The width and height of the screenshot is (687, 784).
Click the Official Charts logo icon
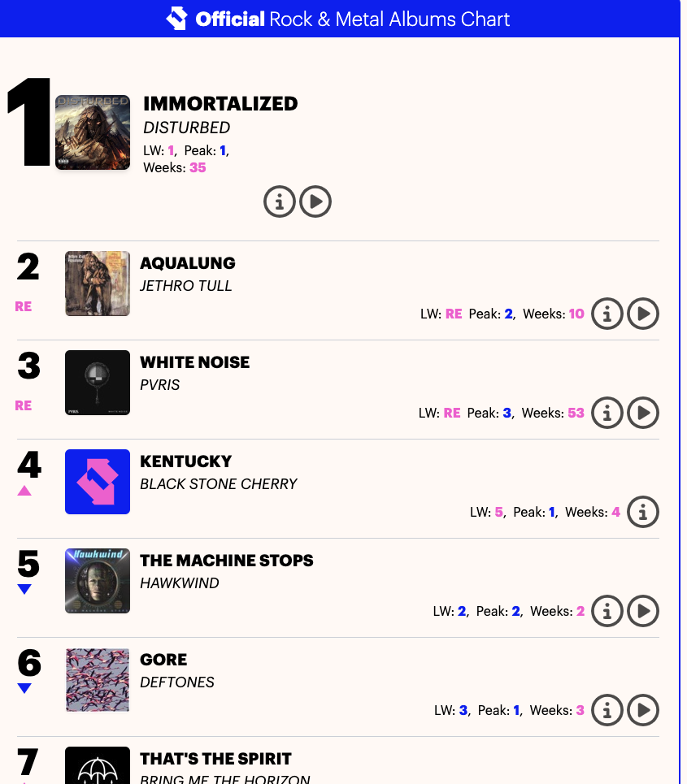pos(176,19)
